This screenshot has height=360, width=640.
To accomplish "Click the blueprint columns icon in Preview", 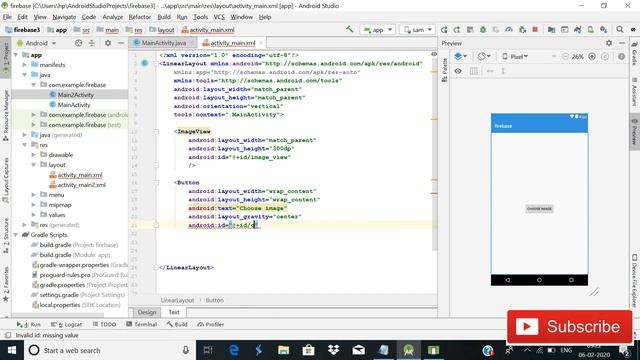I will tap(473, 71).
